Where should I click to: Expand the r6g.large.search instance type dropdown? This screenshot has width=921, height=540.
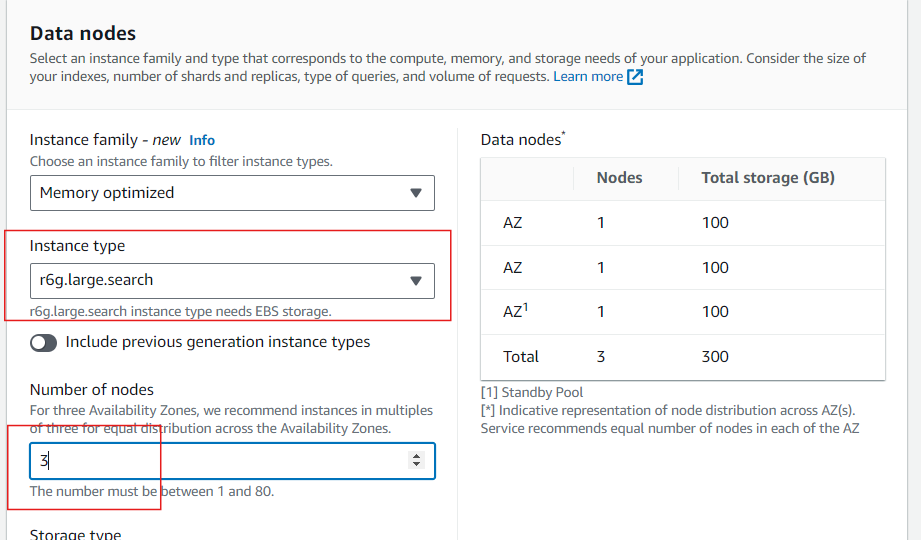(x=220, y=281)
